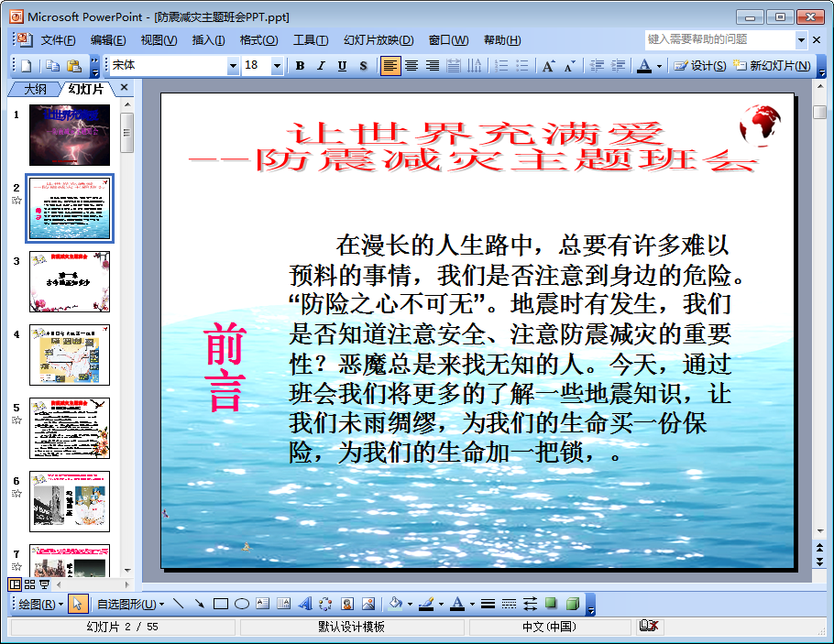The width and height of the screenshot is (834, 644).
Task: Select the Line drawing tool
Action: (x=178, y=604)
